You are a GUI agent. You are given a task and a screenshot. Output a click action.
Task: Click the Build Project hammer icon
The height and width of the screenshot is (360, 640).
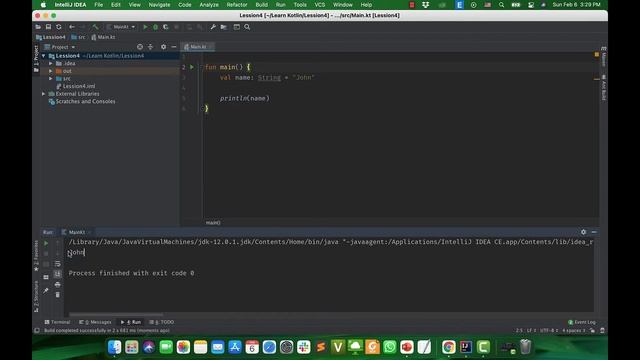[x=95, y=27]
